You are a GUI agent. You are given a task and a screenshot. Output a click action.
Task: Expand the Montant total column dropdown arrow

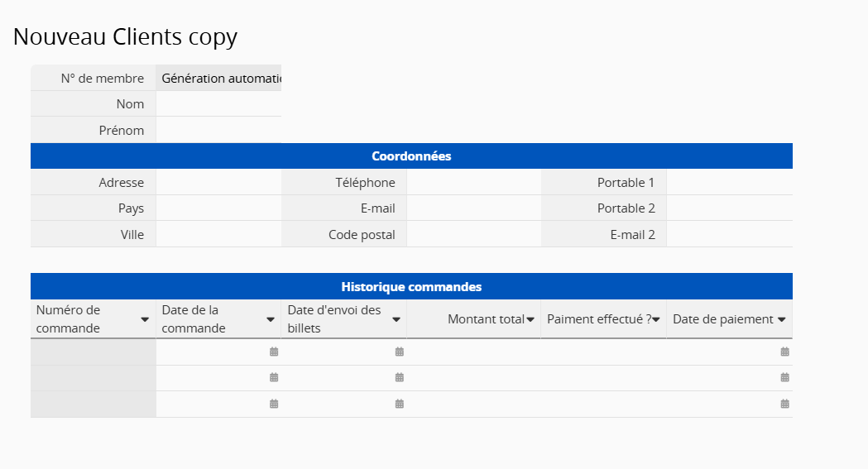(x=530, y=319)
